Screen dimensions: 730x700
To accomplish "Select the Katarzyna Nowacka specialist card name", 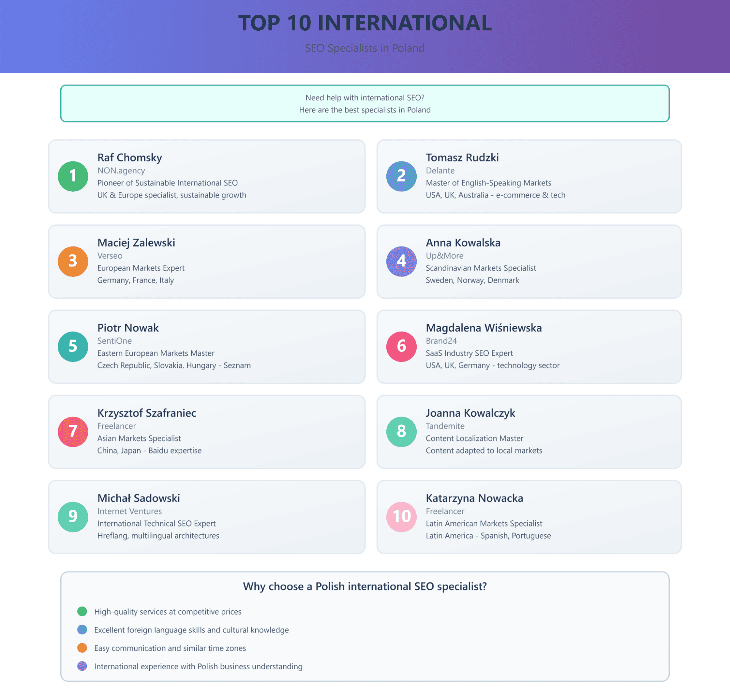I will (x=474, y=498).
